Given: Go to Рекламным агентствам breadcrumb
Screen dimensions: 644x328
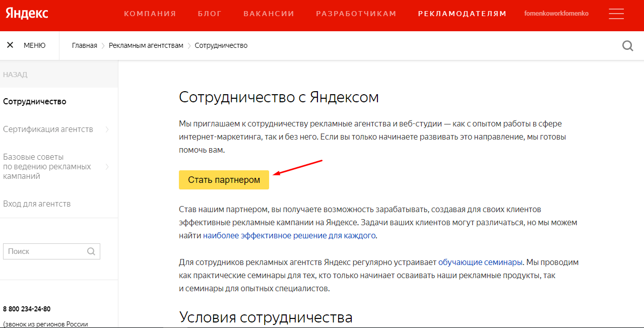Looking at the screenshot, I should (x=146, y=46).
